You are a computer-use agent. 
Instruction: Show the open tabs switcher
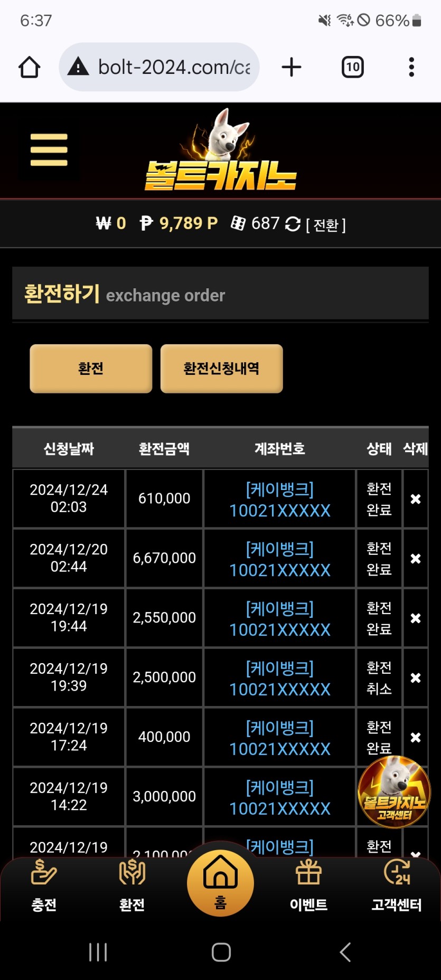coord(352,68)
